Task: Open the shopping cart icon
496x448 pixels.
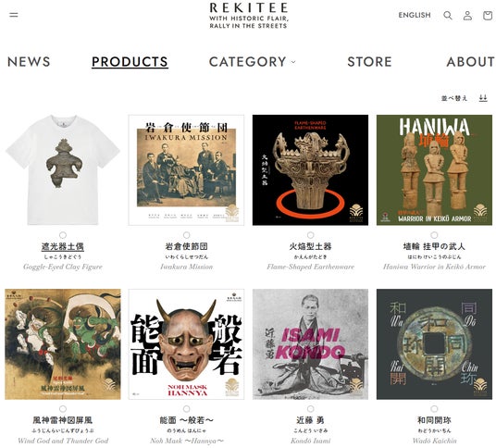Action: [x=488, y=15]
